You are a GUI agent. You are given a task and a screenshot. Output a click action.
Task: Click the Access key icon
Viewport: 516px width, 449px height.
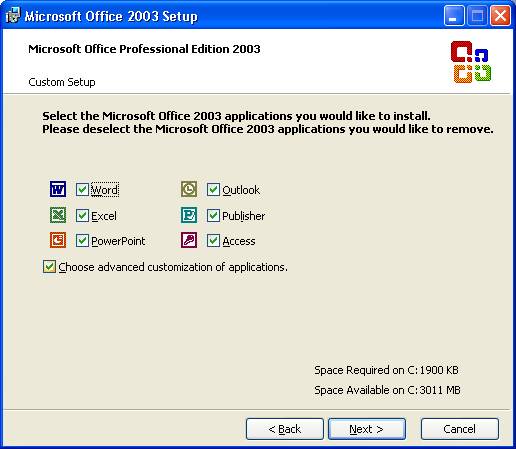tap(189, 240)
